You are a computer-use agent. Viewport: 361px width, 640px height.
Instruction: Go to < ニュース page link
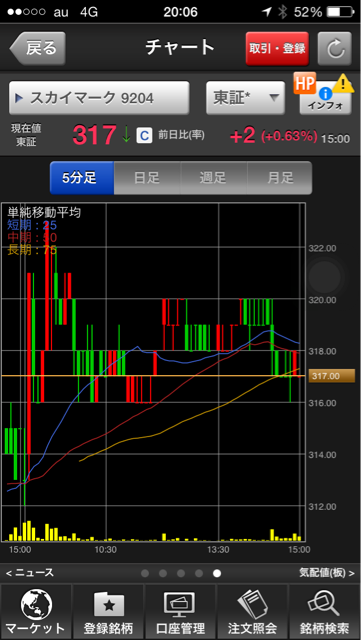coord(30,573)
